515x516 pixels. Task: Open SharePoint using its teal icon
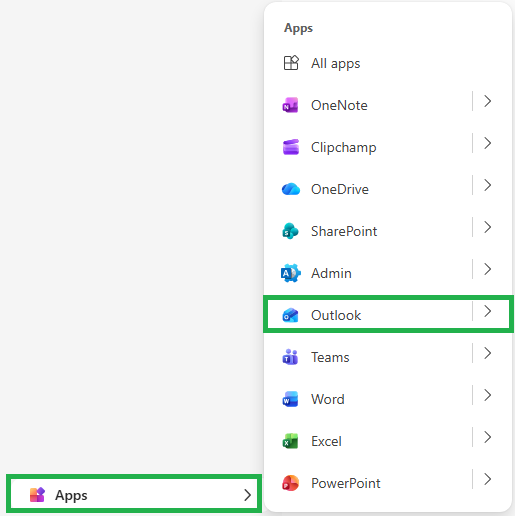tap(291, 231)
